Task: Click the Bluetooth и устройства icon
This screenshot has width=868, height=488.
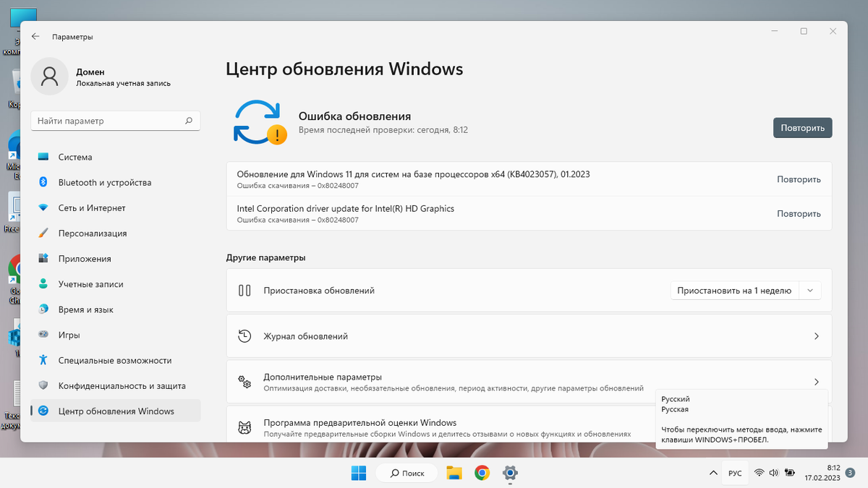Action: 43,182
